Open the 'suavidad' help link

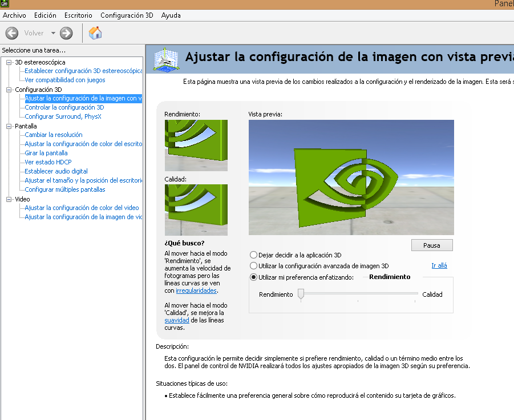(x=177, y=320)
